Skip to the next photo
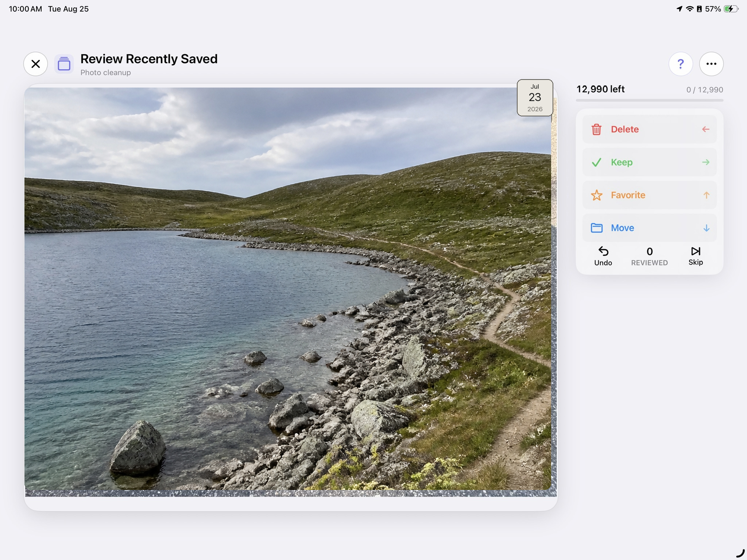The height and width of the screenshot is (560, 747). (x=696, y=256)
